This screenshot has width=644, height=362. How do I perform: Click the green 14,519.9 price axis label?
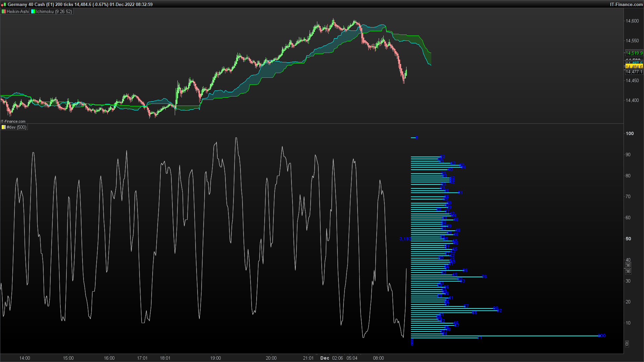(634, 53)
